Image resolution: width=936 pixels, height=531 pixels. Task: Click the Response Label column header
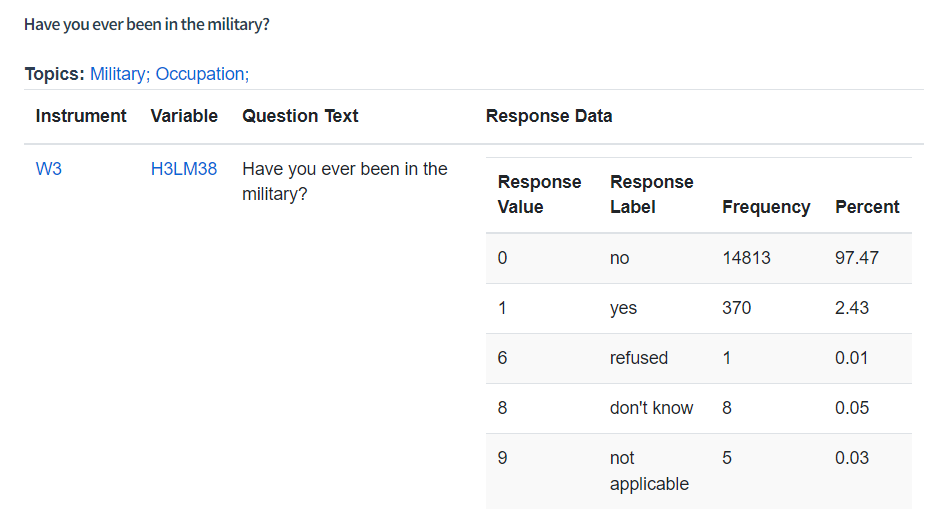652,195
